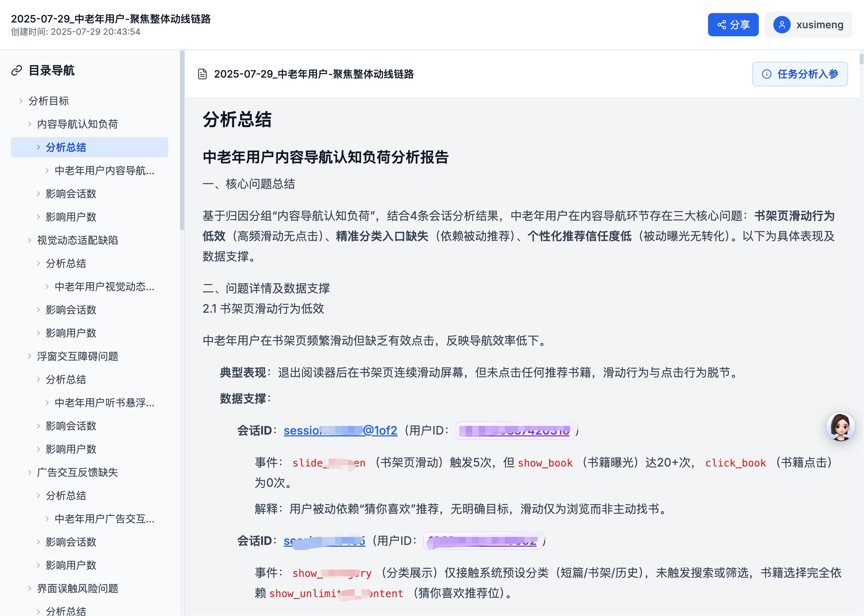Go to 广告交互反馈缺失 section
This screenshot has width=864, height=616.
point(77,473)
